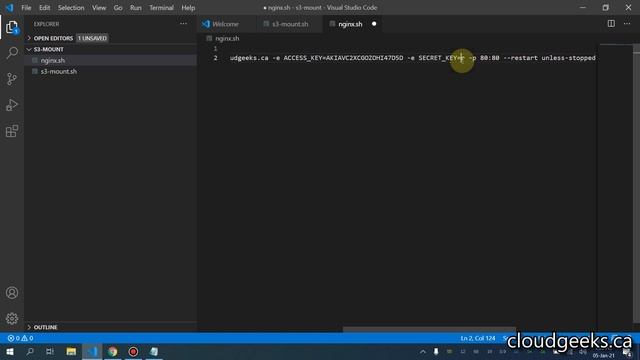Viewport: 640px width, 360px height.
Task: Open the Help menu
Action: pos(188,8)
